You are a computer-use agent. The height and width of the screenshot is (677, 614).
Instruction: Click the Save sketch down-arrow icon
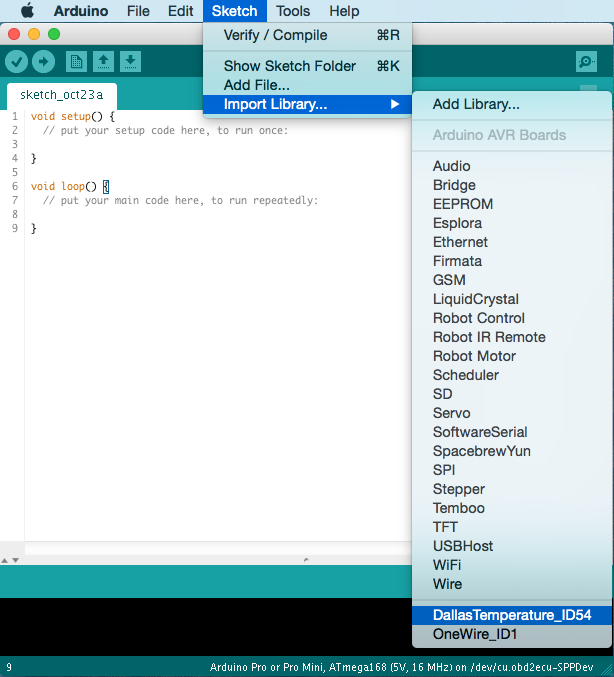click(x=130, y=62)
